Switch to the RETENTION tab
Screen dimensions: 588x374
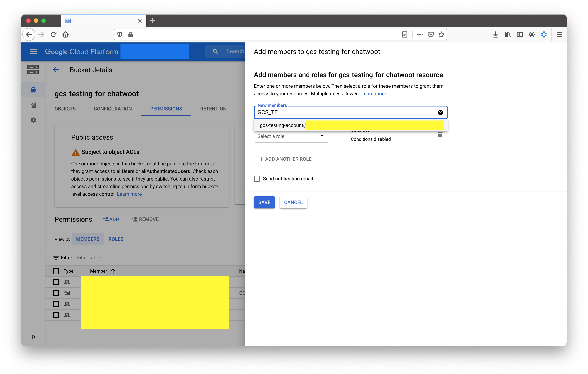(213, 109)
